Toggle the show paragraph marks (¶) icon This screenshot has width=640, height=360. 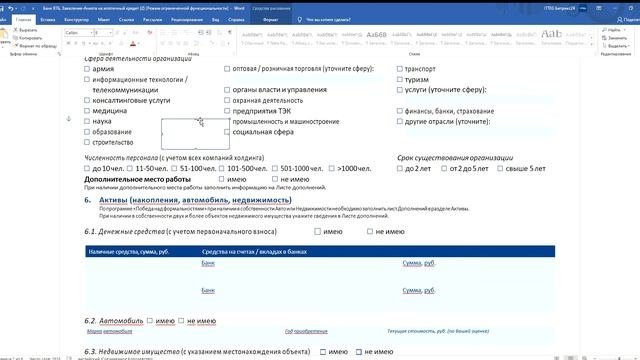[230, 33]
